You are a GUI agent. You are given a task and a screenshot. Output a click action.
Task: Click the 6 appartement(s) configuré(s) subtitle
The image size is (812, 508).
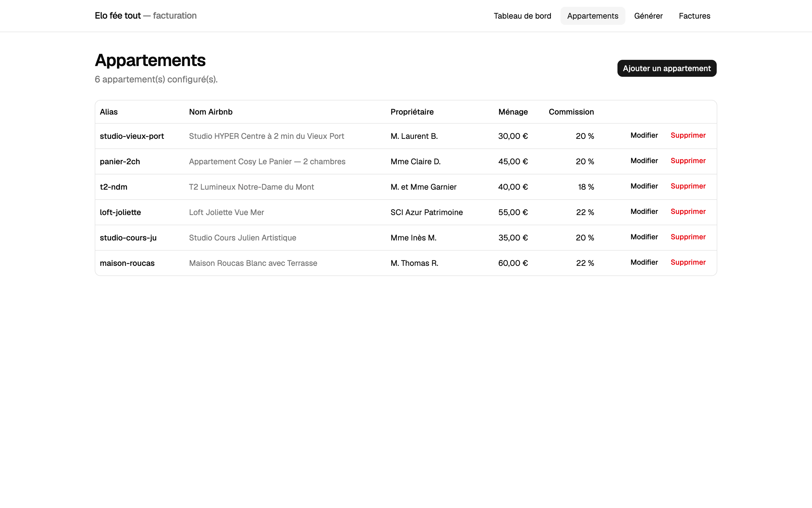click(156, 80)
